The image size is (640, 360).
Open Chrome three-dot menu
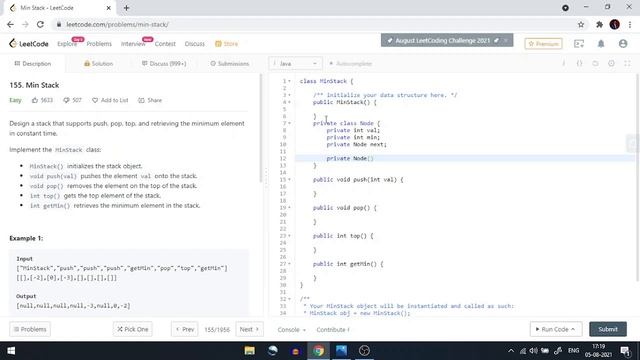pyautogui.click(x=631, y=24)
